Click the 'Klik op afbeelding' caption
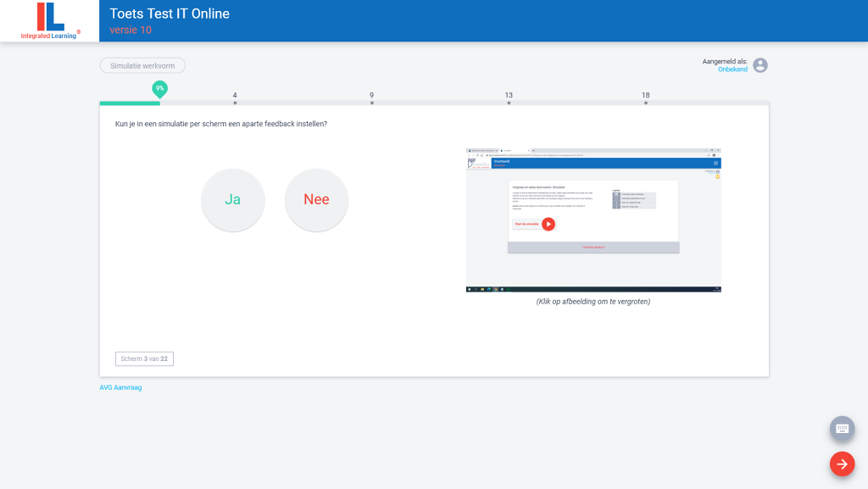 pyautogui.click(x=593, y=301)
